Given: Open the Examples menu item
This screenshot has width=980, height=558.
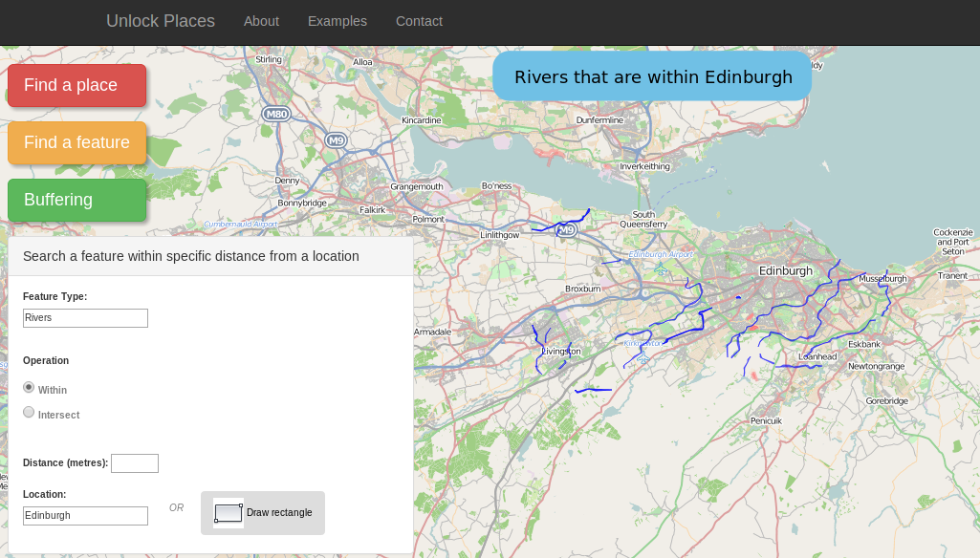Looking at the screenshot, I should [338, 21].
